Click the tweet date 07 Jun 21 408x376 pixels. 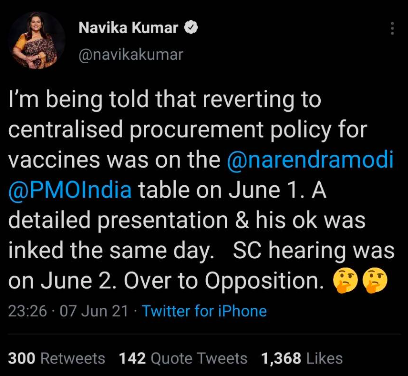click(94, 311)
